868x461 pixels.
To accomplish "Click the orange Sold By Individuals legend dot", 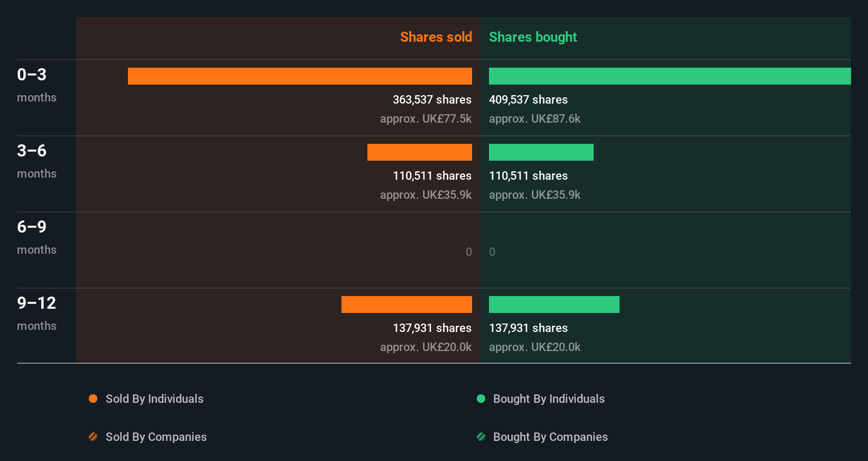I will [93, 399].
